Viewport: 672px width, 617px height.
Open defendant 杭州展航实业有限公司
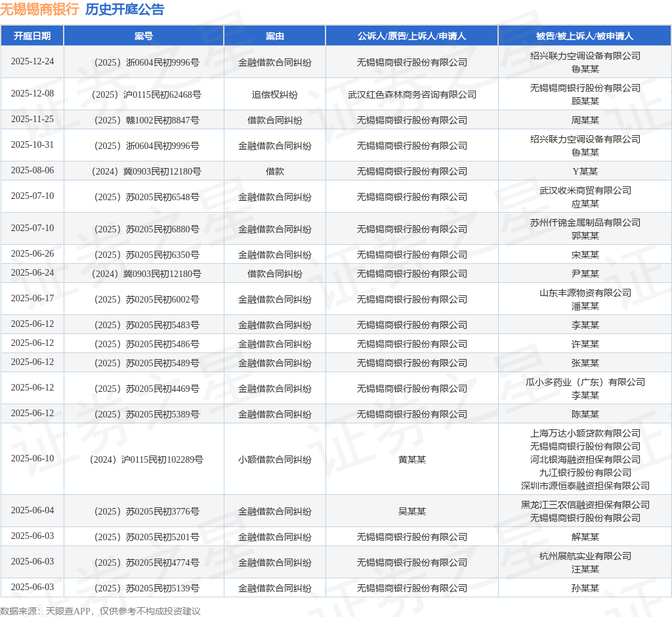tap(585, 556)
